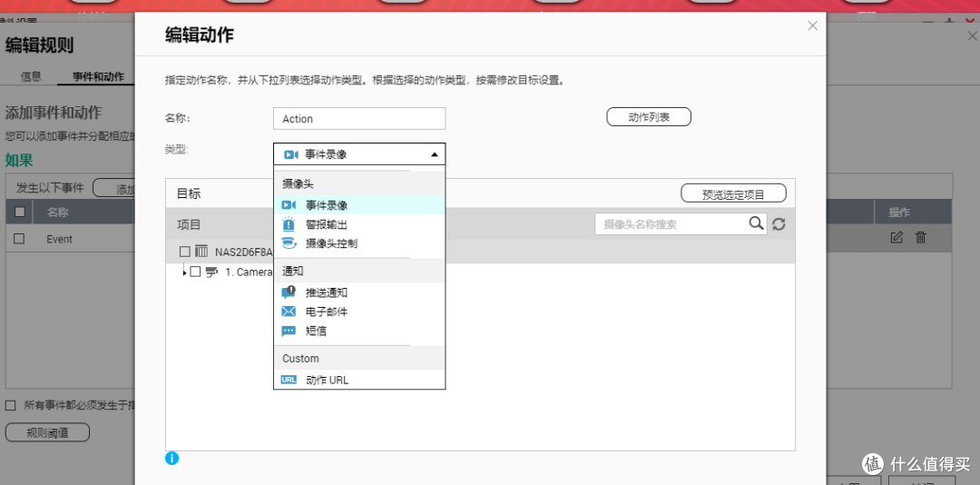This screenshot has height=485, width=980.
Task: Click the camera icon beside 1. Camera
Action: [211, 272]
